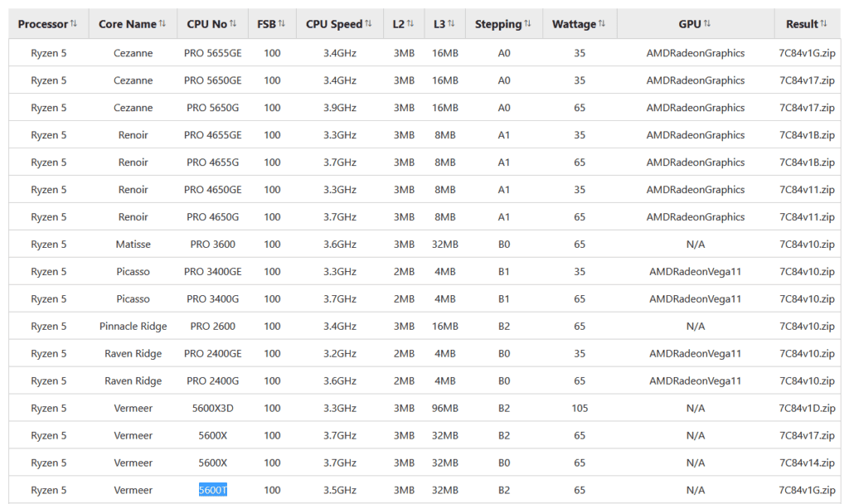Download 7C84v1G.zip in the PRO 5655GE row
Image resolution: width=849 pixels, height=504 pixels.
[x=806, y=53]
